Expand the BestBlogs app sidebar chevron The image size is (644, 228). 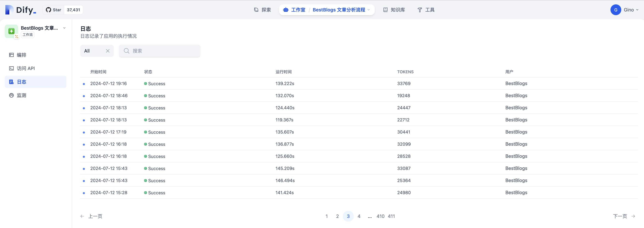[x=64, y=28]
